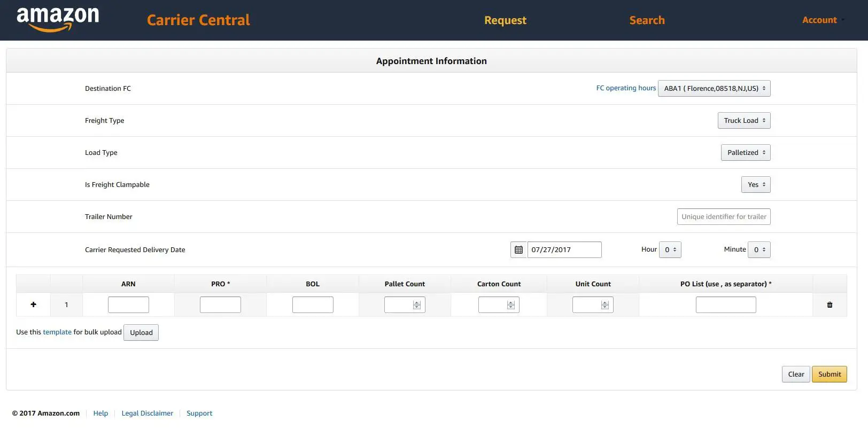Open the Minute dropdown

[759, 249]
